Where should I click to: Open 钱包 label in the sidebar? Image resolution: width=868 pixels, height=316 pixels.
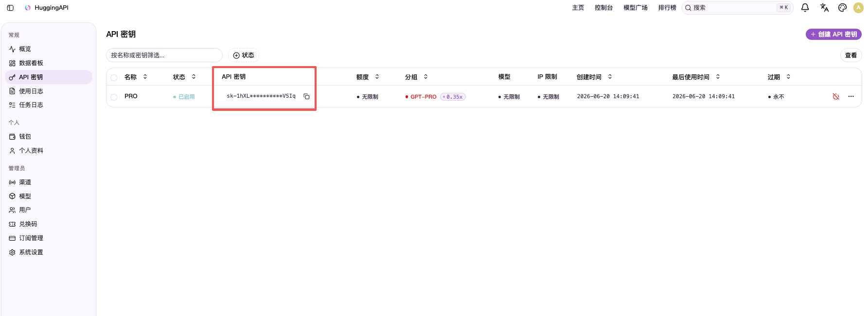pos(25,137)
